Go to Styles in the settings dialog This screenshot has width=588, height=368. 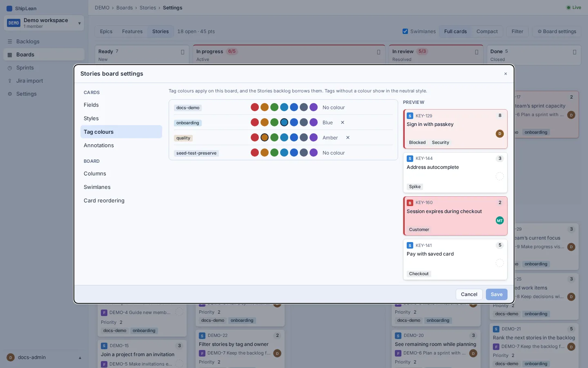[121, 119]
